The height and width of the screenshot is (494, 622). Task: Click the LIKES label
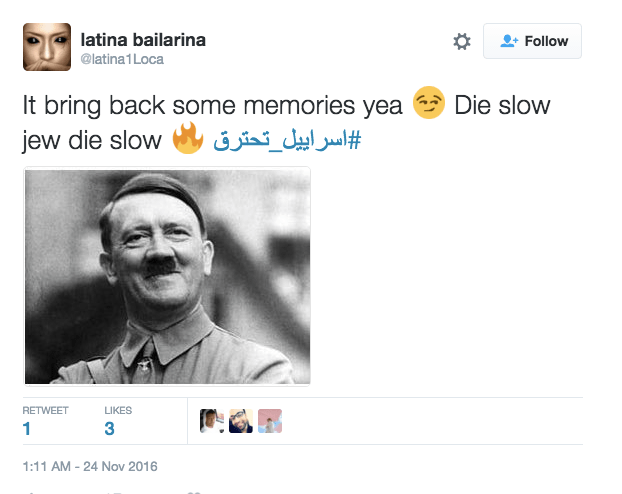(118, 410)
